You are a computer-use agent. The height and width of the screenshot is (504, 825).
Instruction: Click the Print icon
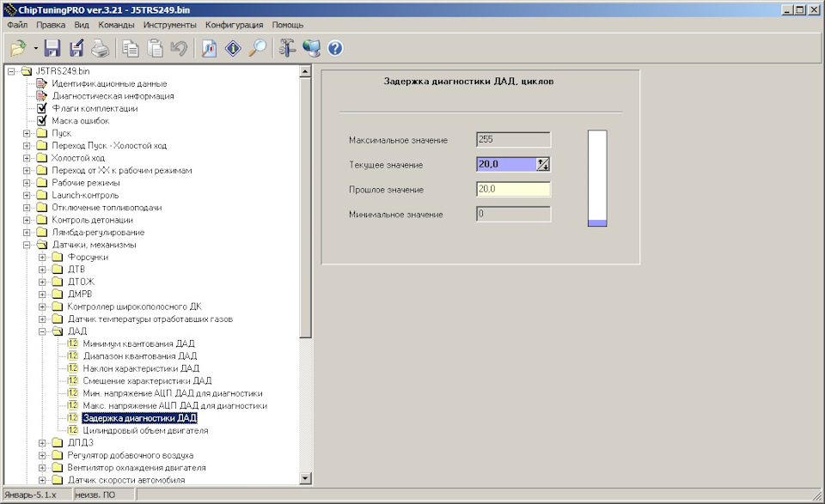(x=100, y=48)
